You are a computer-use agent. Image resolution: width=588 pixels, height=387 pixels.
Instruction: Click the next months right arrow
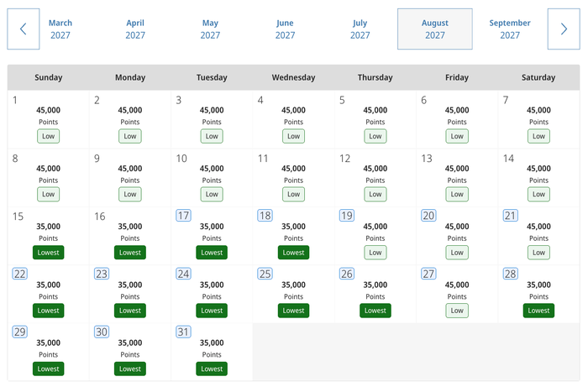(564, 29)
